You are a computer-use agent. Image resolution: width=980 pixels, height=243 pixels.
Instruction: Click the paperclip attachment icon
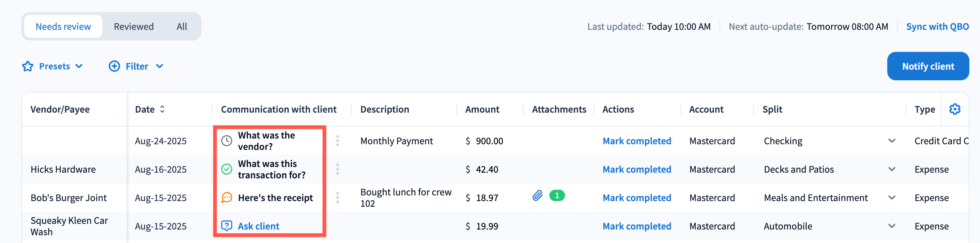[537, 195]
